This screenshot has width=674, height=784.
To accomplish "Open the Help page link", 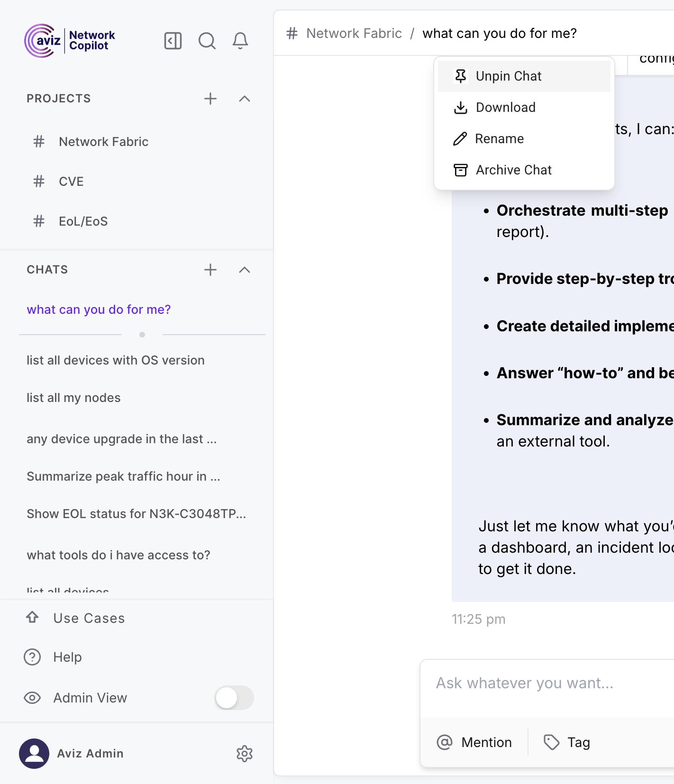I will [x=67, y=657].
